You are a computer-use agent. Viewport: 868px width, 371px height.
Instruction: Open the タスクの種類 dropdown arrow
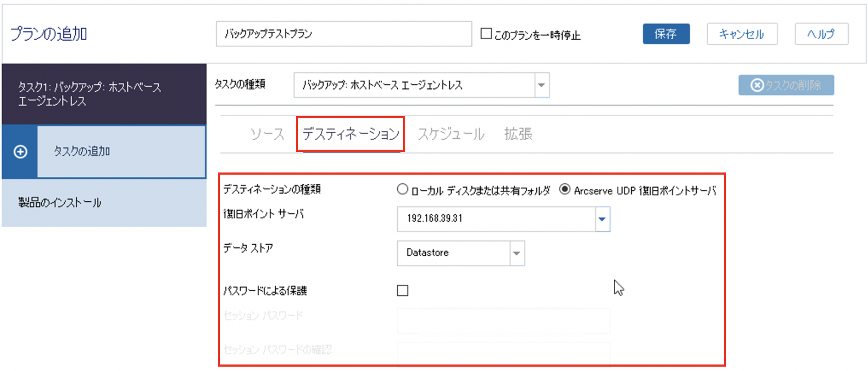[x=542, y=85]
